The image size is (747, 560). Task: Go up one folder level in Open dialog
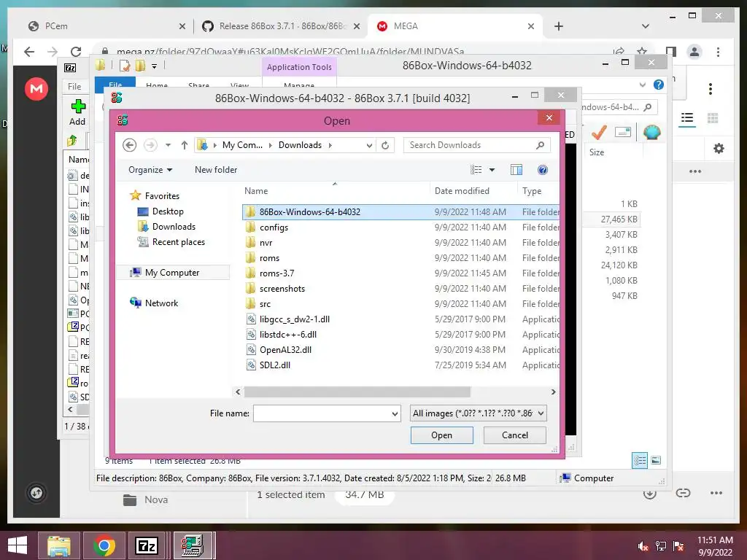(x=185, y=145)
